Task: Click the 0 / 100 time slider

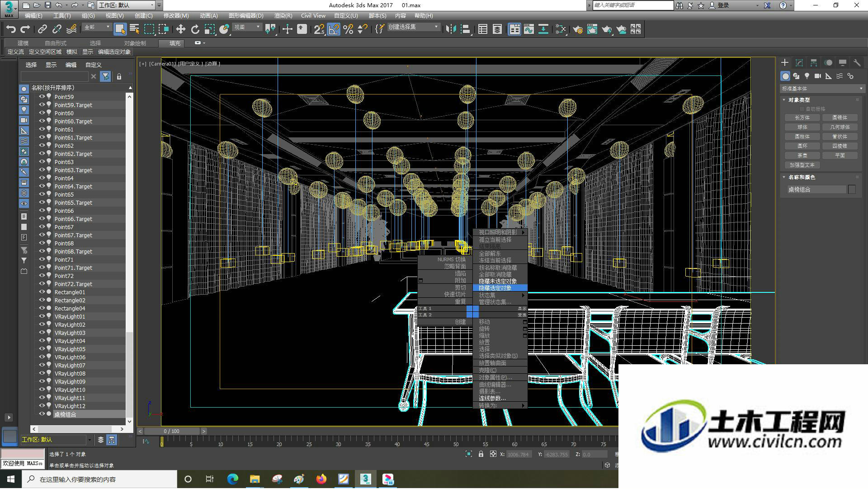Action: tap(171, 432)
